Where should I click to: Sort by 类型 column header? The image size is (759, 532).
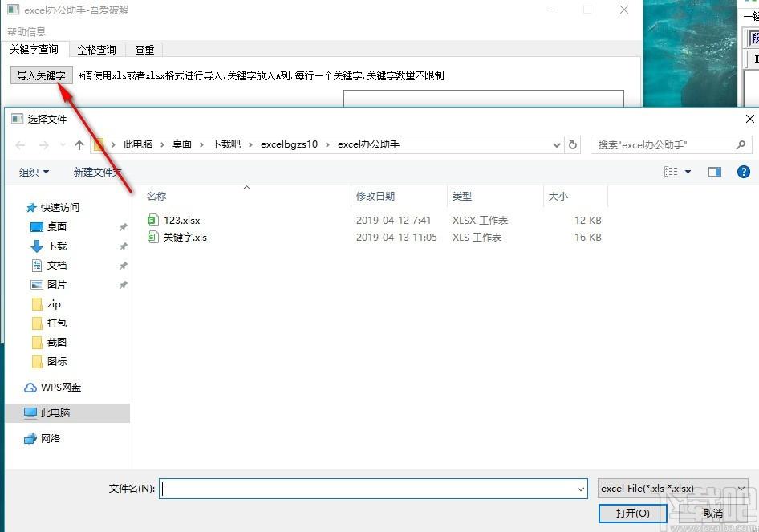click(461, 196)
